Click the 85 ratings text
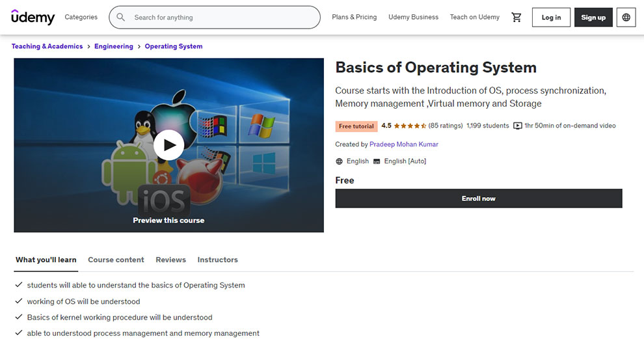644x354 pixels. coord(446,126)
